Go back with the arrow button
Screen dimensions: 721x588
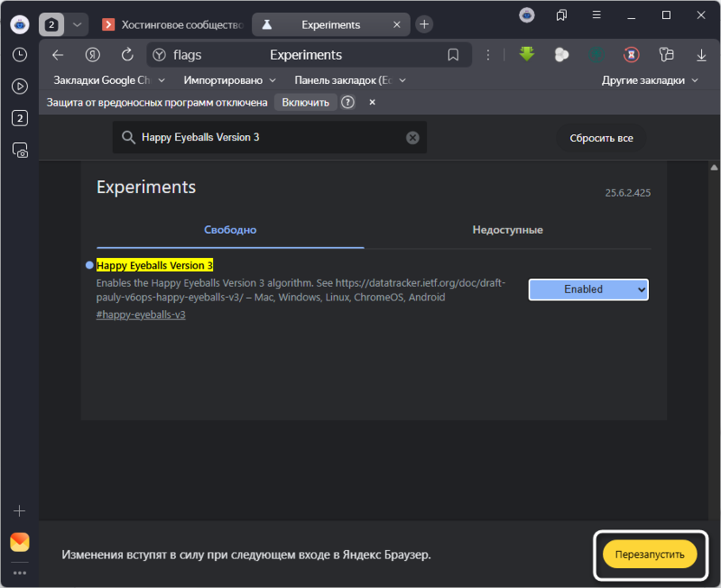tap(58, 55)
